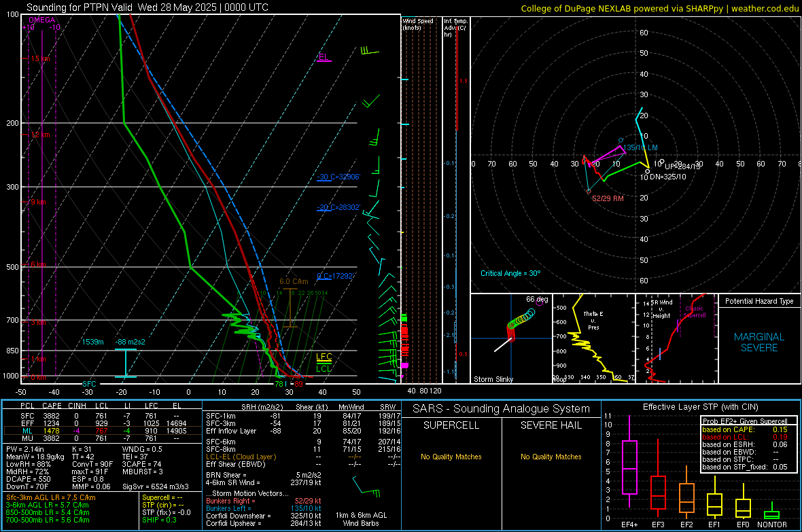Click the 'Sfc-3km AGL LR = 7.5 C/km' line
The image size is (802, 532).
click(51, 497)
